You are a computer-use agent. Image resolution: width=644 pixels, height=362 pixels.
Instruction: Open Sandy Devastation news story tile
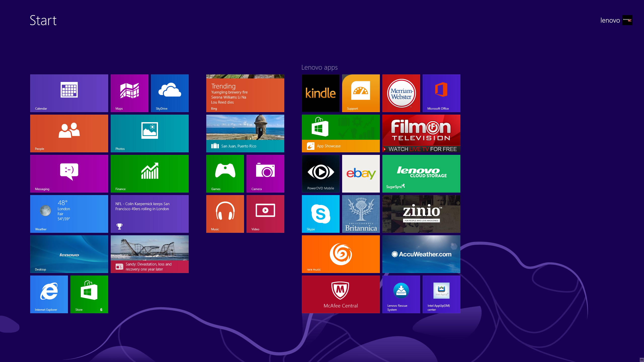point(149,254)
